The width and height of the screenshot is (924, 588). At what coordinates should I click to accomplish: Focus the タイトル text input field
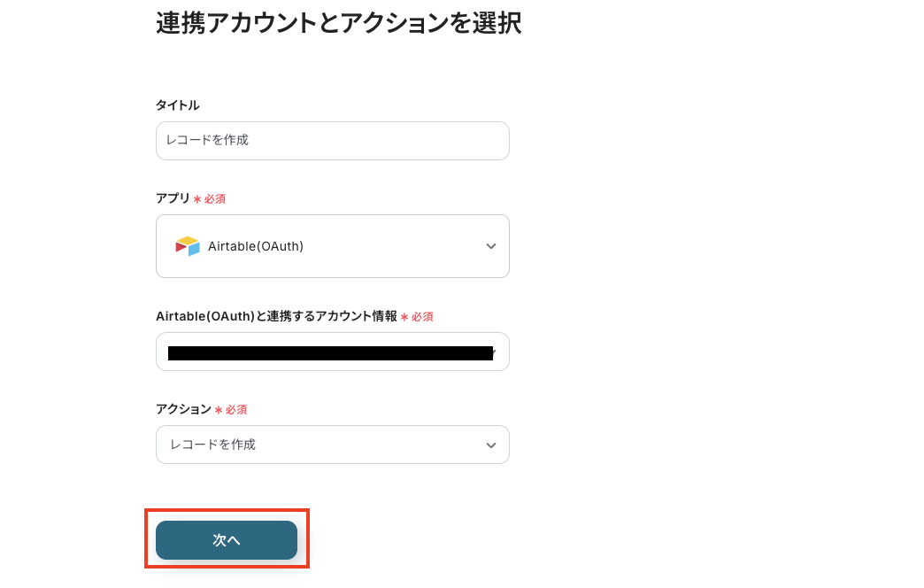[x=332, y=141]
